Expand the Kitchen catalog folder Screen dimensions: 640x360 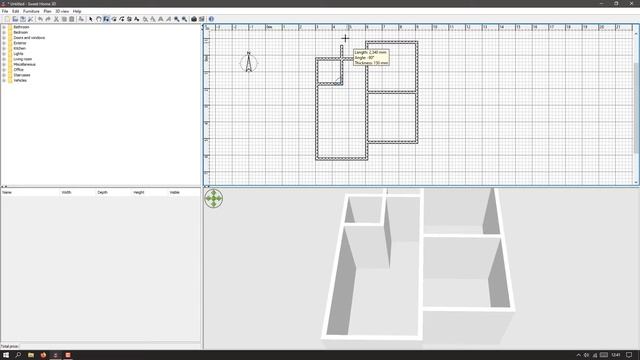pos(4,48)
